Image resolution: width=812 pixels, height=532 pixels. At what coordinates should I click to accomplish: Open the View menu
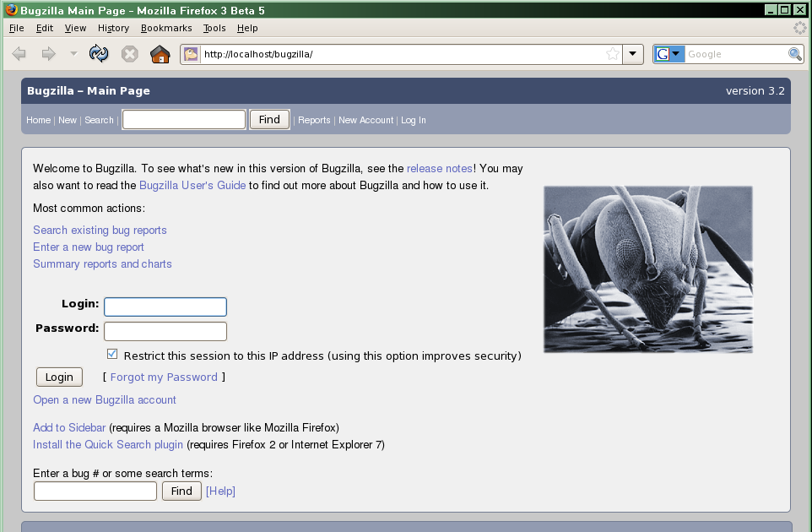click(76, 28)
